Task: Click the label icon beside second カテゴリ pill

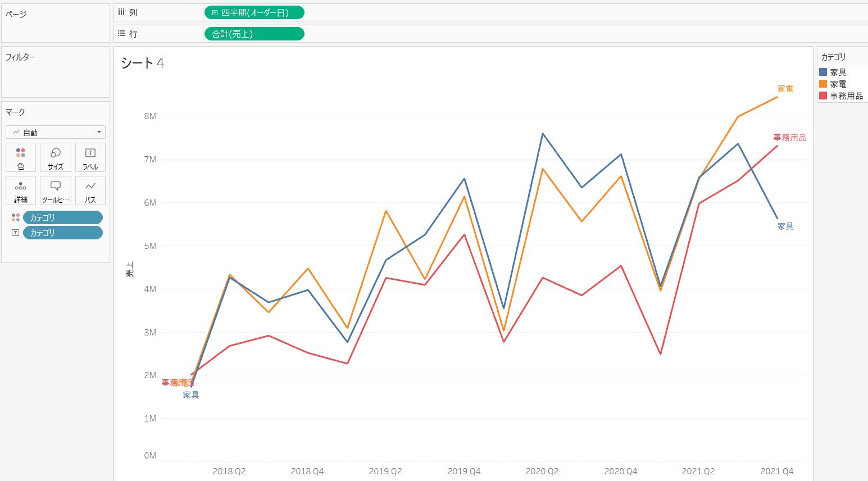Action: click(16, 233)
